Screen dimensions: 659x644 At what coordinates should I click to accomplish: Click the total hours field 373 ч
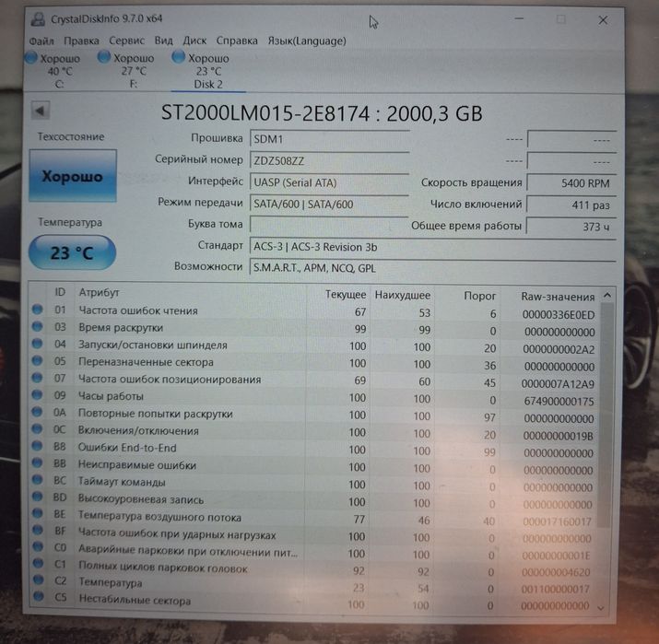[571, 227]
